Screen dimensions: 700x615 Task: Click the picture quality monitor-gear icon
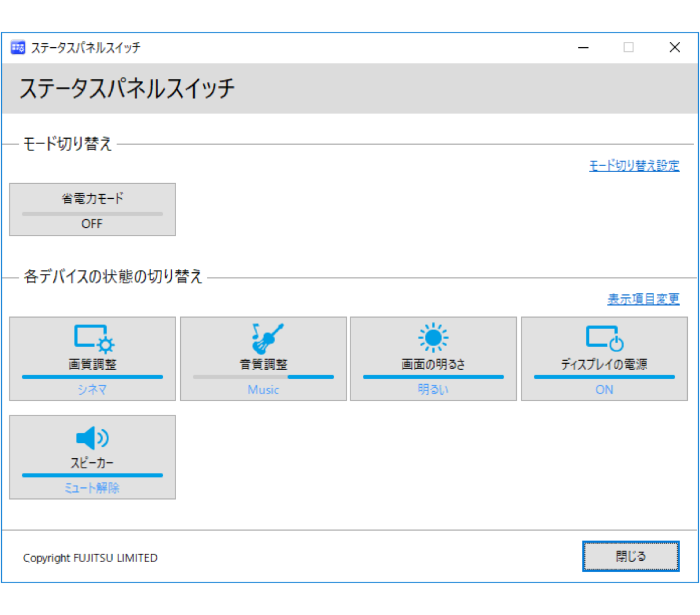point(93,338)
